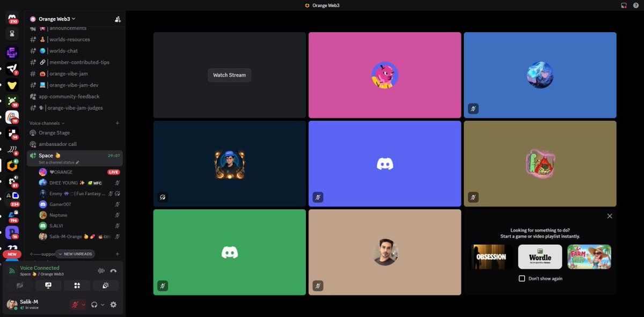Select ORANGE user with LIVE badge
Screen dimensions: 644x317
coord(79,172)
